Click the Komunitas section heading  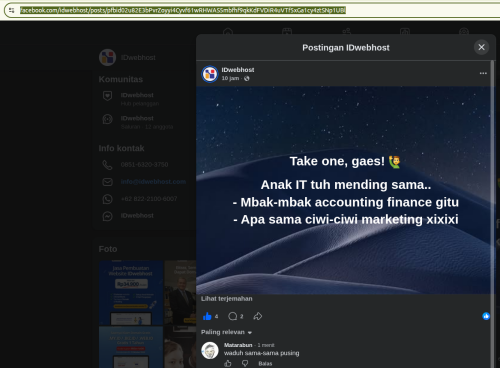click(x=121, y=79)
